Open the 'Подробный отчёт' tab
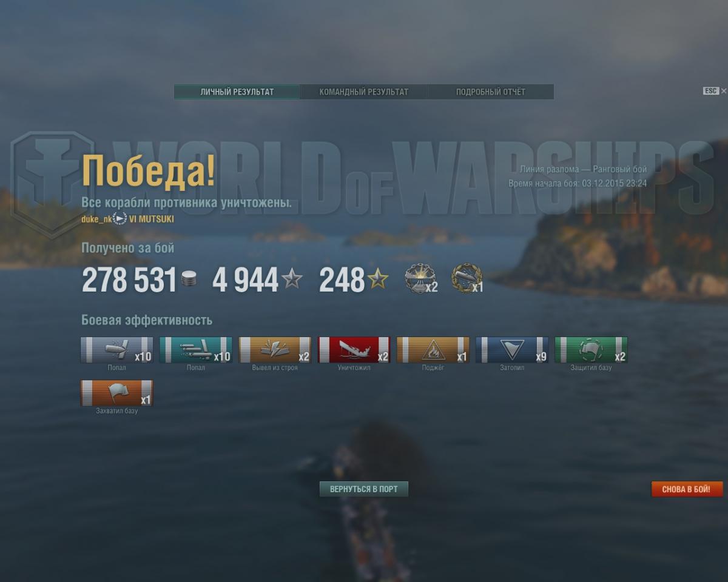 491,92
